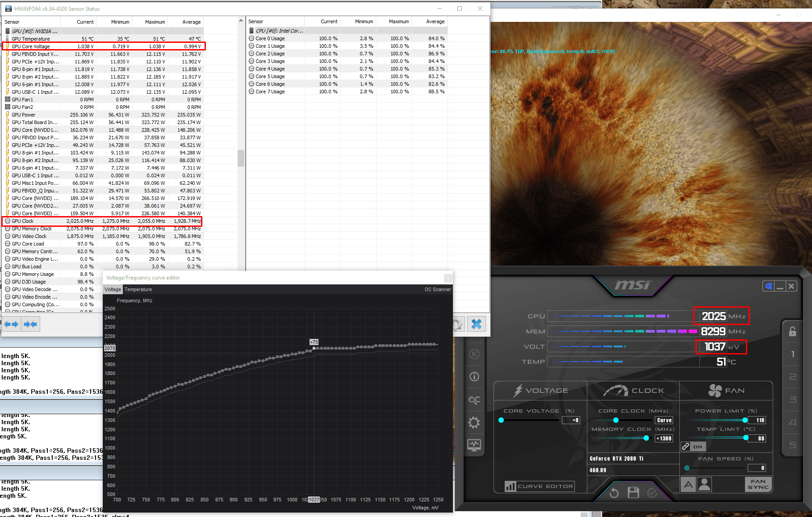Click the Memory Clock +1300 value field
The width and height of the screenshot is (812, 517).
[x=664, y=438]
